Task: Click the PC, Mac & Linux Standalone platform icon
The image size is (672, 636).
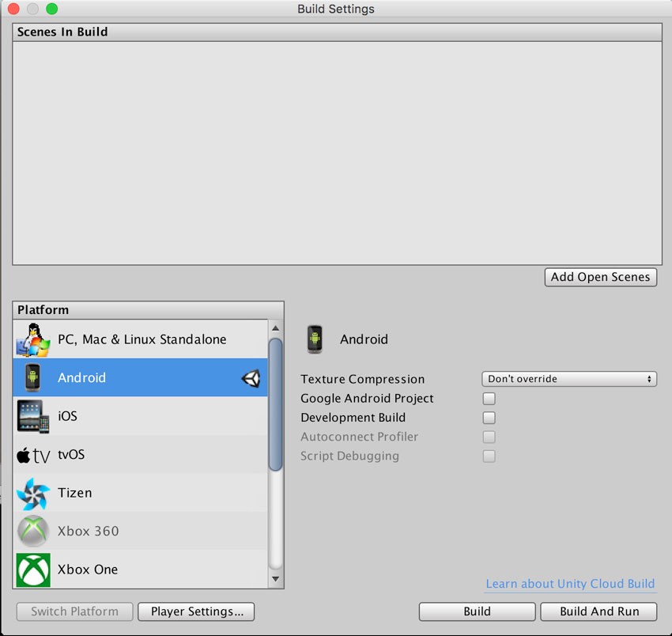Action: click(33, 339)
